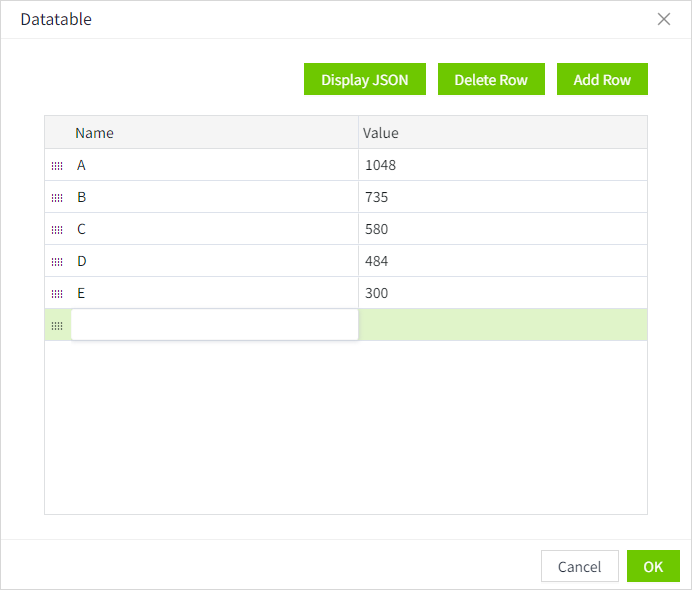Select the empty Value cell in new row
This screenshot has width=692, height=590.
click(x=502, y=325)
